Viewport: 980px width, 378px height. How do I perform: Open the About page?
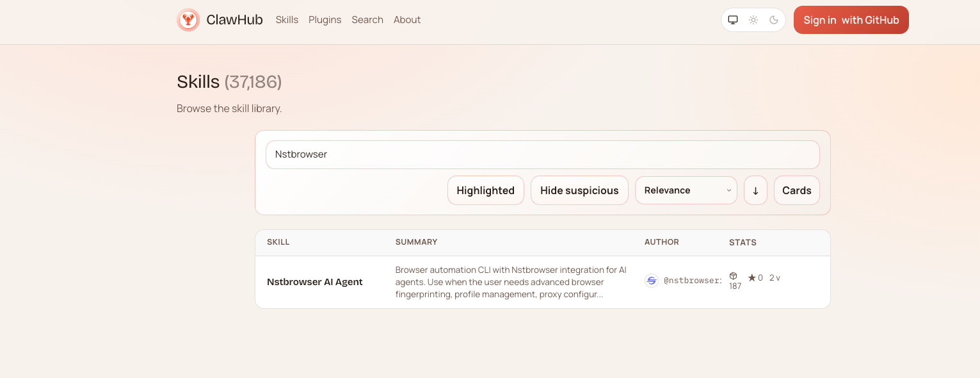tap(407, 20)
